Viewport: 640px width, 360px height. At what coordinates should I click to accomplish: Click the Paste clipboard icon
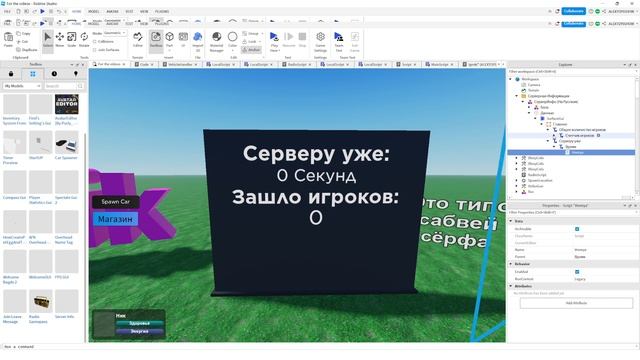(x=8, y=40)
